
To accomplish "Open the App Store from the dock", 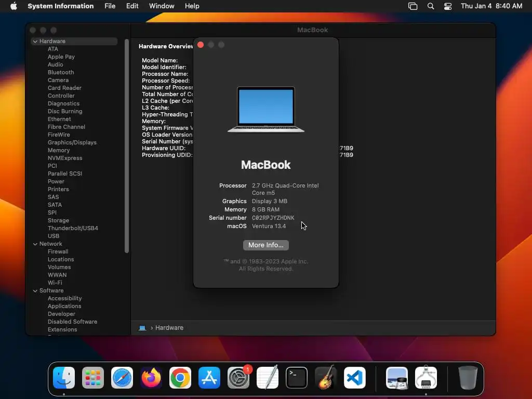I will tap(209, 378).
